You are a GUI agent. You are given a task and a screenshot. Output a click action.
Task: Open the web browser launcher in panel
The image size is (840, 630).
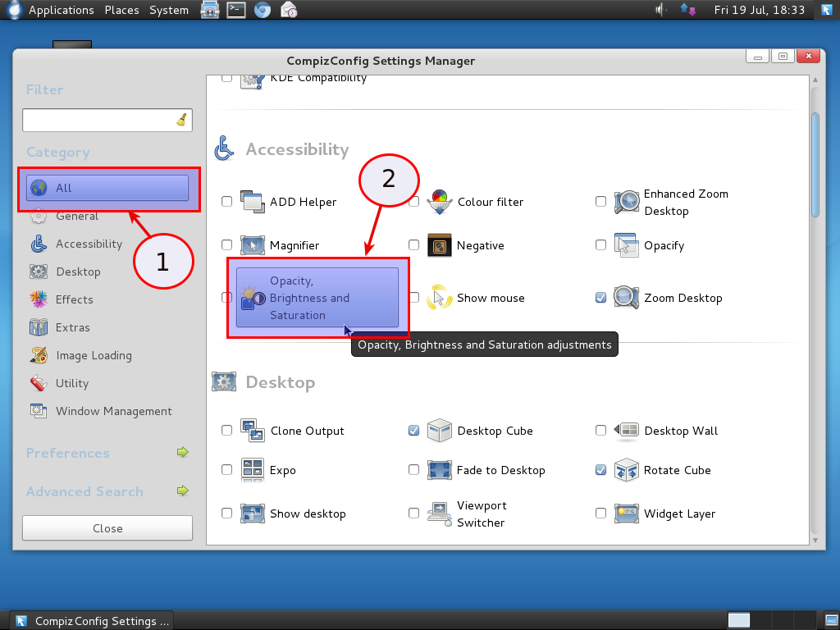click(262, 10)
